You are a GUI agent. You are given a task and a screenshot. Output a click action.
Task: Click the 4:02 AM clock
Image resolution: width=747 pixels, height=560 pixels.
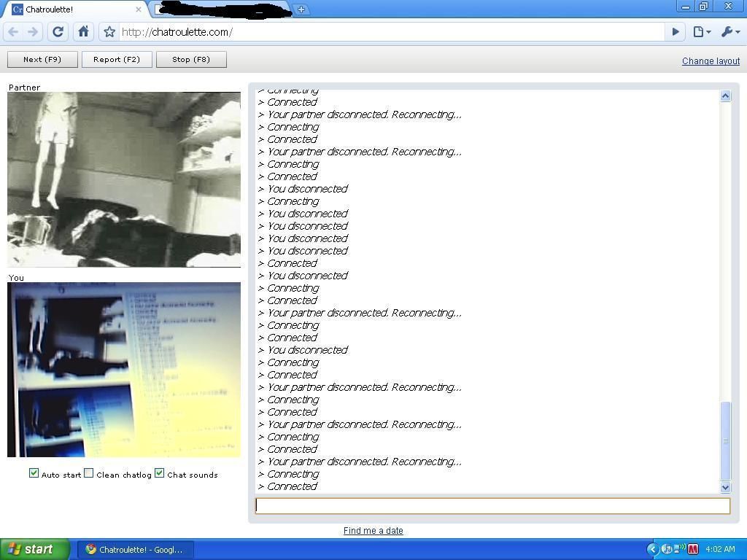[720, 549]
